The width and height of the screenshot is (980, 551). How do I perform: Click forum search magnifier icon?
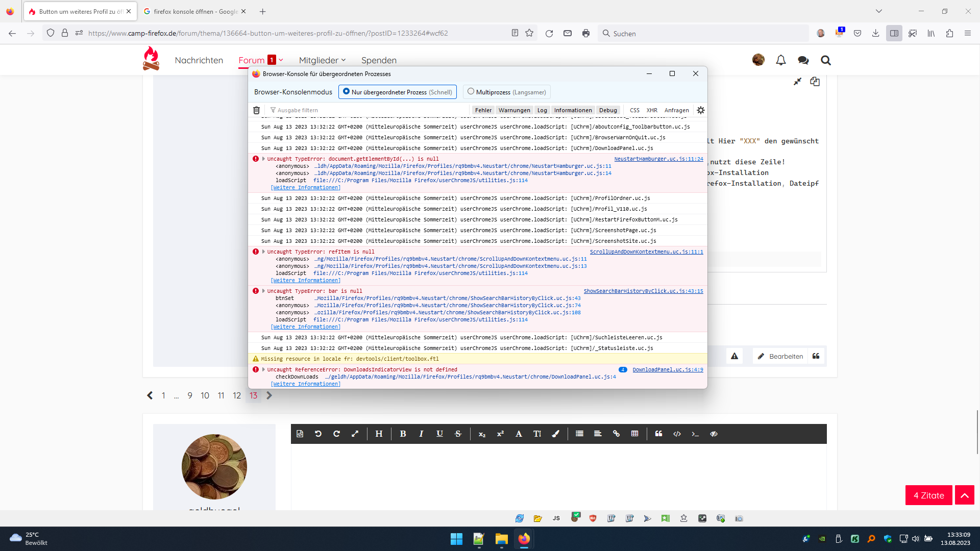point(825,60)
